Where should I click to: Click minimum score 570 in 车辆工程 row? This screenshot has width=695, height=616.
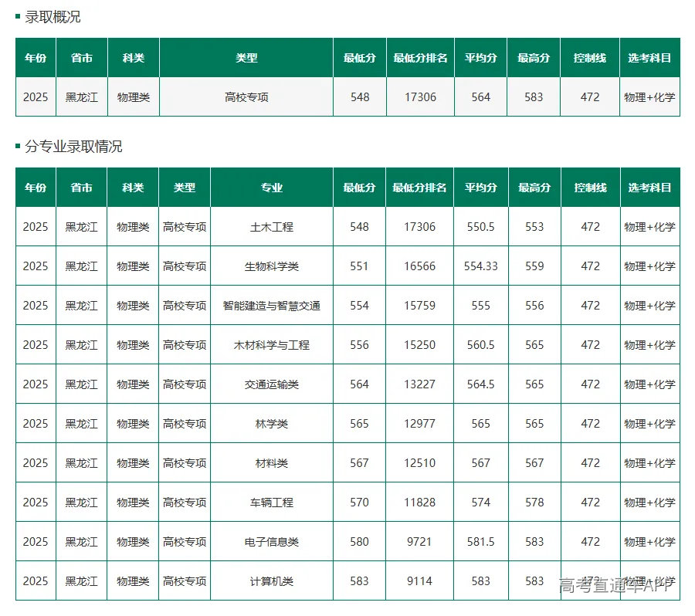pos(359,503)
